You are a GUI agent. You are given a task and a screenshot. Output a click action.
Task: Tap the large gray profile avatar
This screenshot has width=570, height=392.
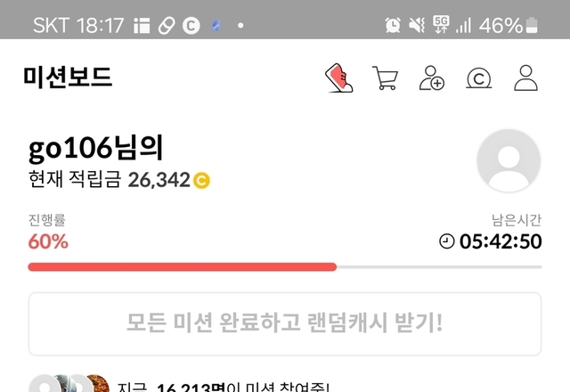pyautogui.click(x=509, y=160)
